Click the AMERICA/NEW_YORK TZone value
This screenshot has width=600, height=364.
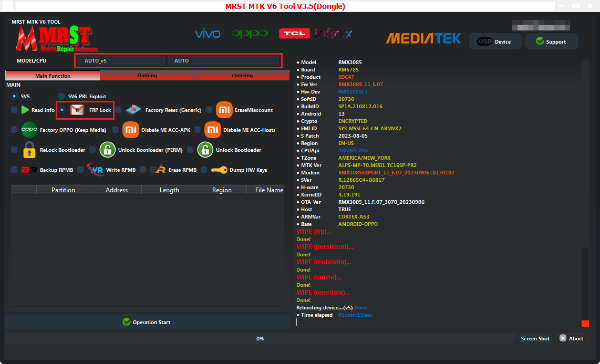coord(364,158)
